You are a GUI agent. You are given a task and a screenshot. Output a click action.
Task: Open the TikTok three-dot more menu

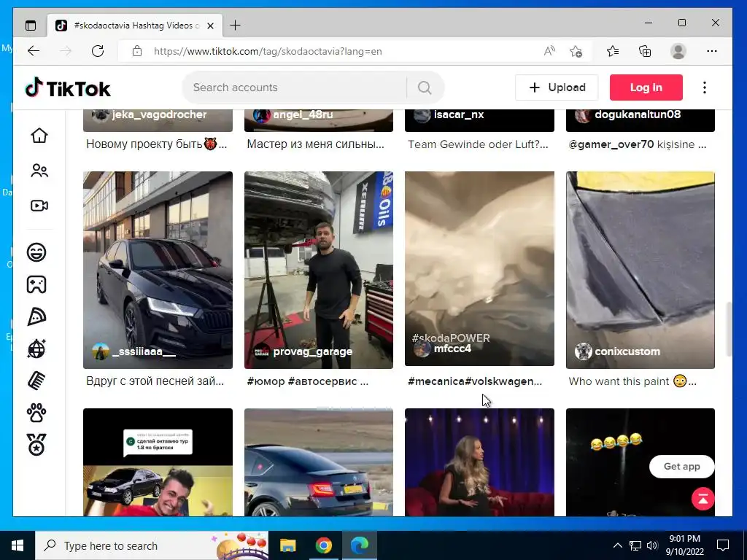coord(705,87)
